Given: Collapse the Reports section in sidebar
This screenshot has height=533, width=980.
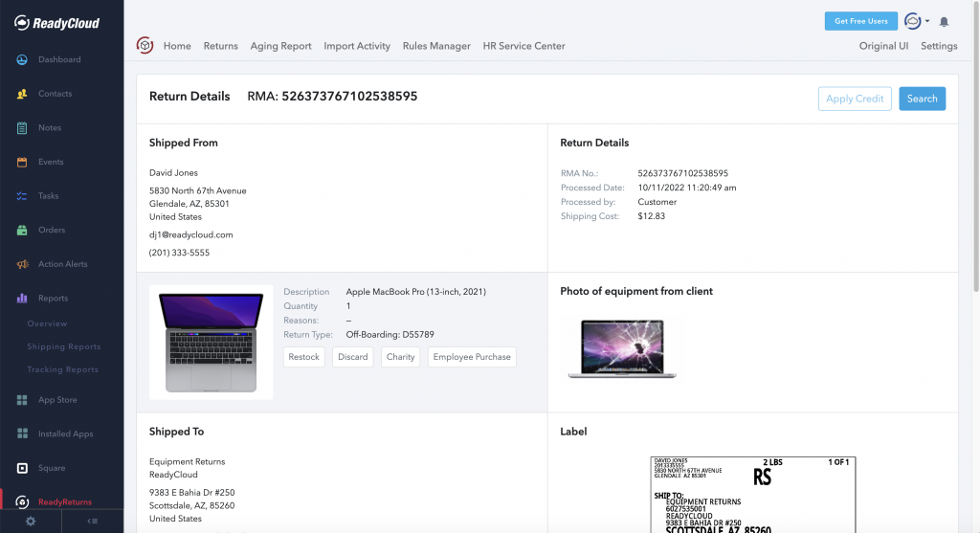Looking at the screenshot, I should tap(53, 299).
